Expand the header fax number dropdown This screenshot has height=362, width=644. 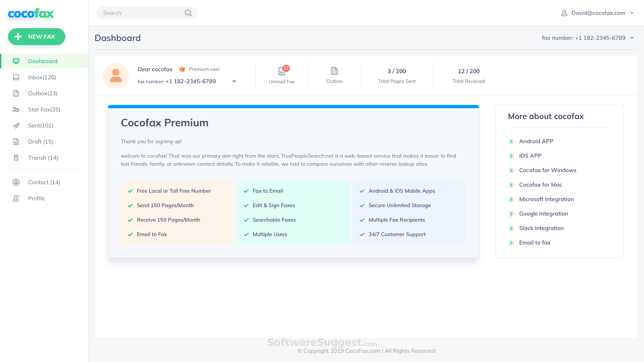tap(632, 38)
